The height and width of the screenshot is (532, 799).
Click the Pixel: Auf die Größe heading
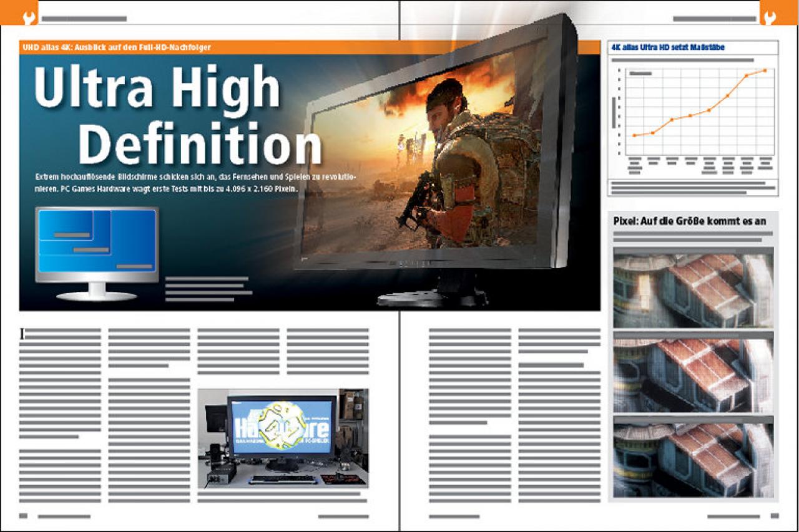coord(689,220)
